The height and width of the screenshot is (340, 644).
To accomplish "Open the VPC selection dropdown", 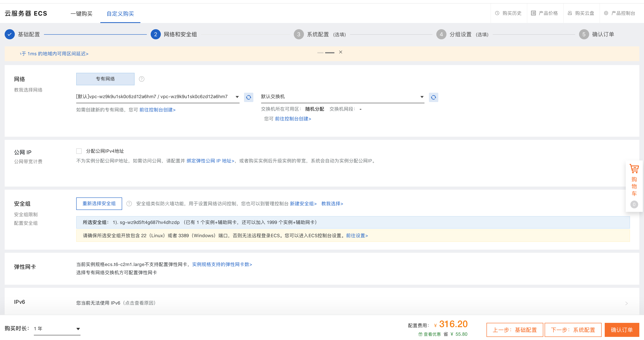I will click(x=157, y=97).
